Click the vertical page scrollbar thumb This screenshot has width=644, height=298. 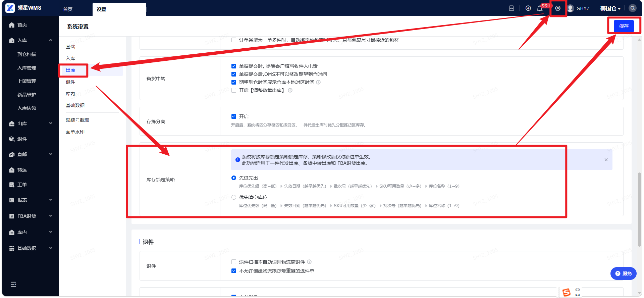pyautogui.click(x=639, y=209)
